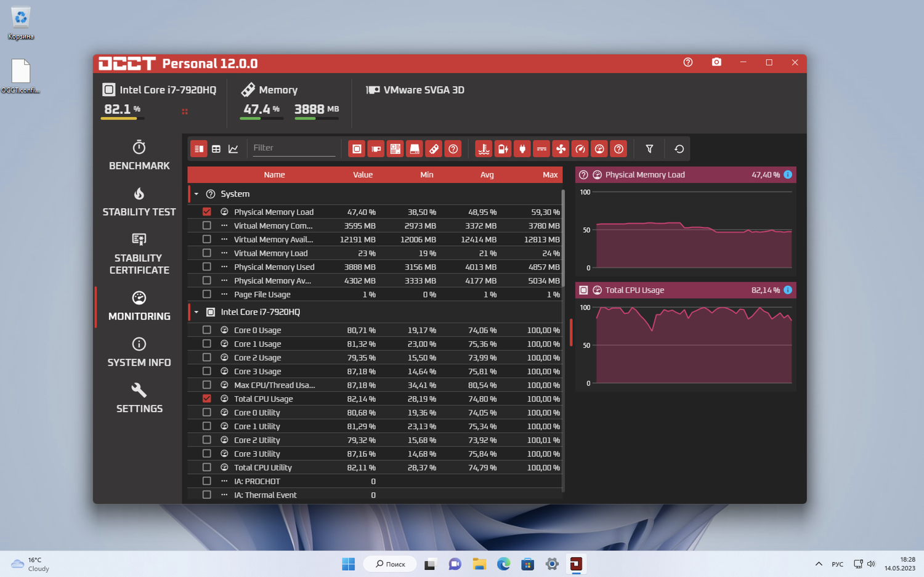Toggle the storage drive sensors filter icon

click(x=415, y=148)
